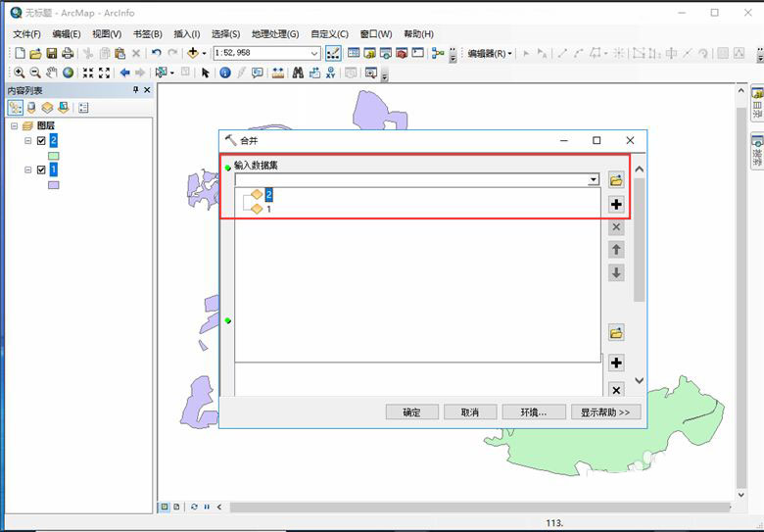Open the map scale 1:52,958 dropdown
Image resolution: width=764 pixels, height=532 pixels.
[x=314, y=53]
